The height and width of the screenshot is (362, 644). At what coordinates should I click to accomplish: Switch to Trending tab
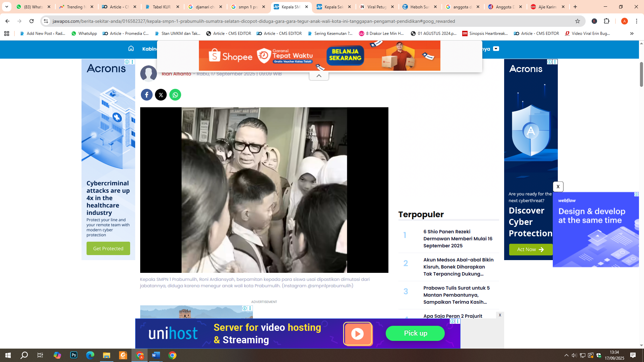(76, 7)
